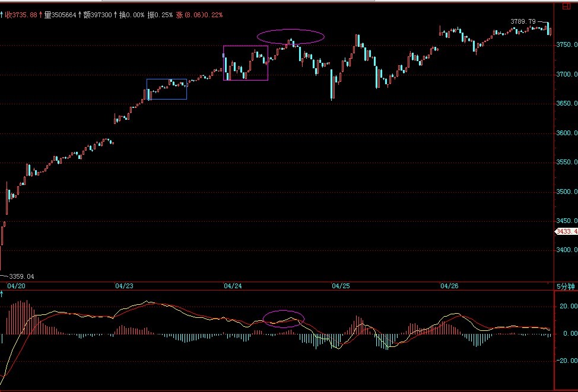This screenshot has width=578, height=392.
Task: Click the 3433.4 price tag on axis
Action: coord(566,231)
